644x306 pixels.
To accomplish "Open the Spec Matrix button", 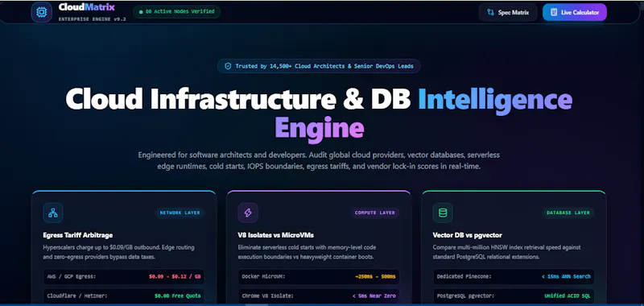I will [x=508, y=12].
